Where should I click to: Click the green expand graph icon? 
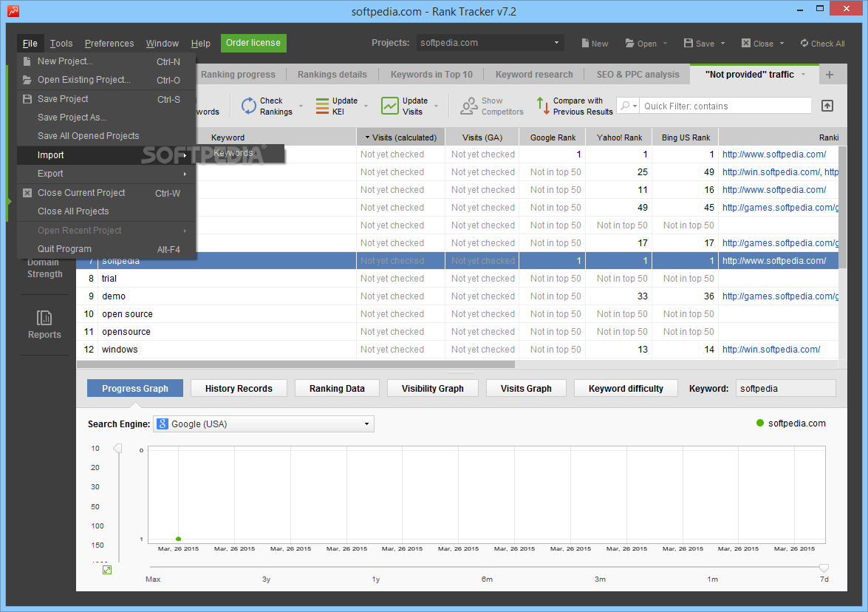107,570
